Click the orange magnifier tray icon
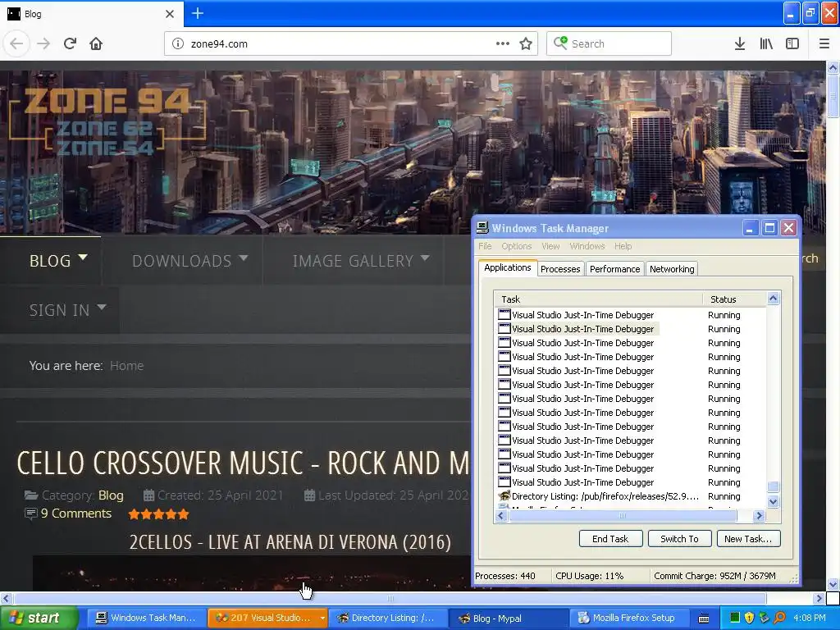 point(779,618)
